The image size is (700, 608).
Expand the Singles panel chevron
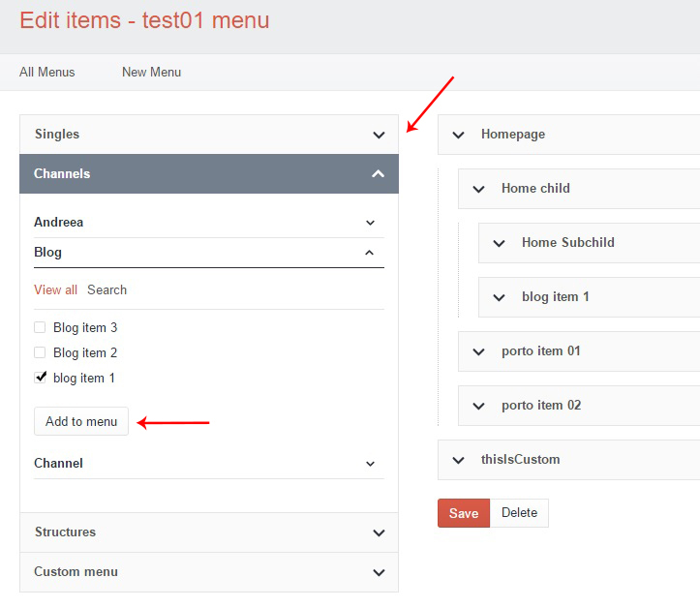(379, 135)
